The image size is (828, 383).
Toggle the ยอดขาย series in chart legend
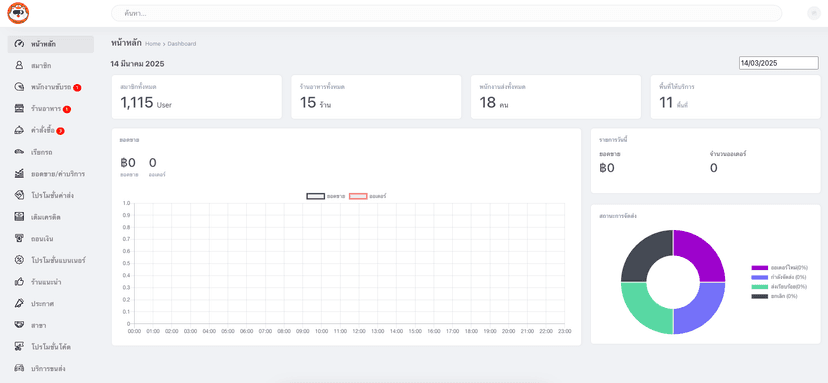tap(326, 196)
